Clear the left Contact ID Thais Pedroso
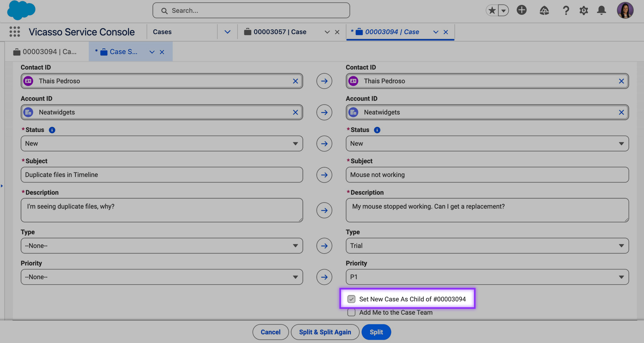The image size is (644, 343). (x=295, y=81)
